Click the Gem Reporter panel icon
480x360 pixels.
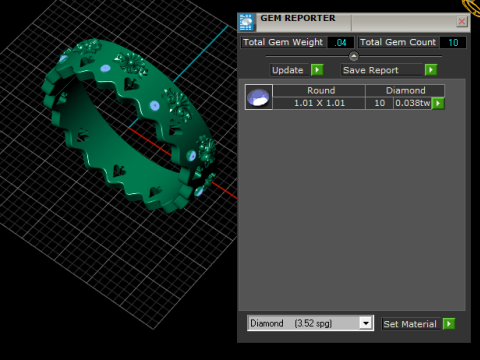[x=247, y=22]
